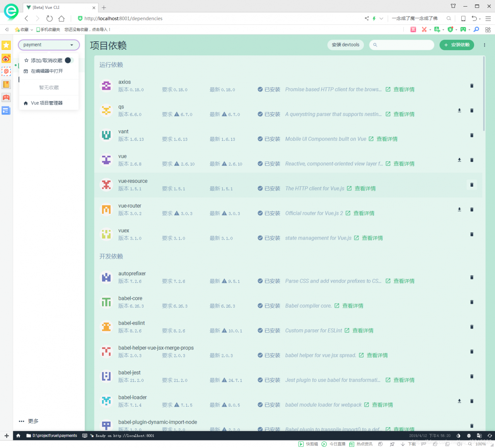Screen dimensions: 495x448
Task: Click the dependency search input field
Action: (402, 45)
